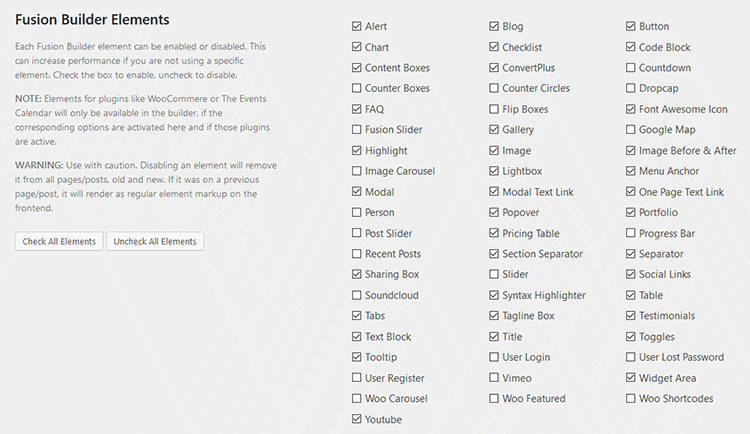
Task: Enable the Google Map checkbox
Action: point(630,129)
